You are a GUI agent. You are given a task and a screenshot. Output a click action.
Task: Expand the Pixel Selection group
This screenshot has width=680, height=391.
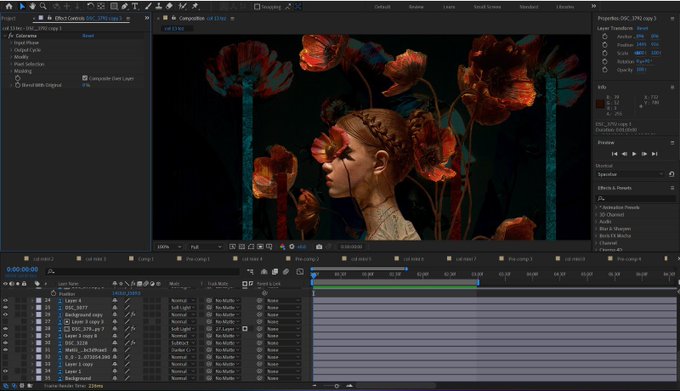(11, 64)
